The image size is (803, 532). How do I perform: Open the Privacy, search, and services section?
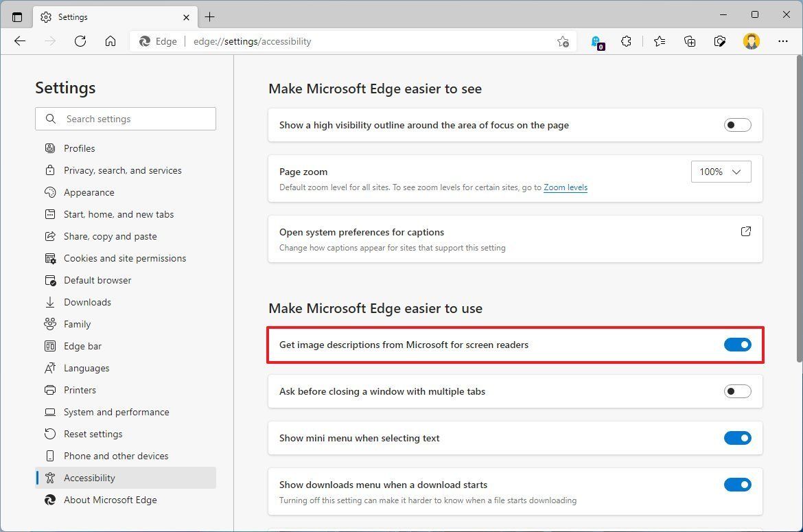coord(122,170)
